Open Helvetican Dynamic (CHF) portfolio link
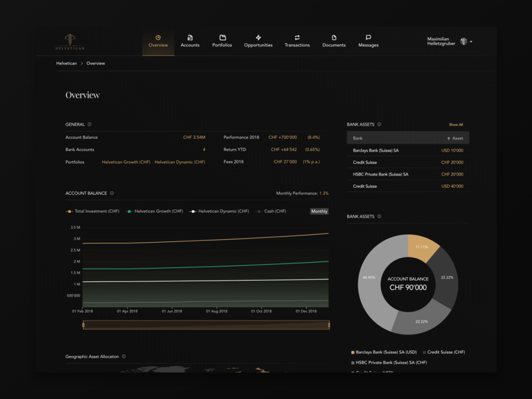Image resolution: width=532 pixels, height=399 pixels. pyautogui.click(x=180, y=162)
